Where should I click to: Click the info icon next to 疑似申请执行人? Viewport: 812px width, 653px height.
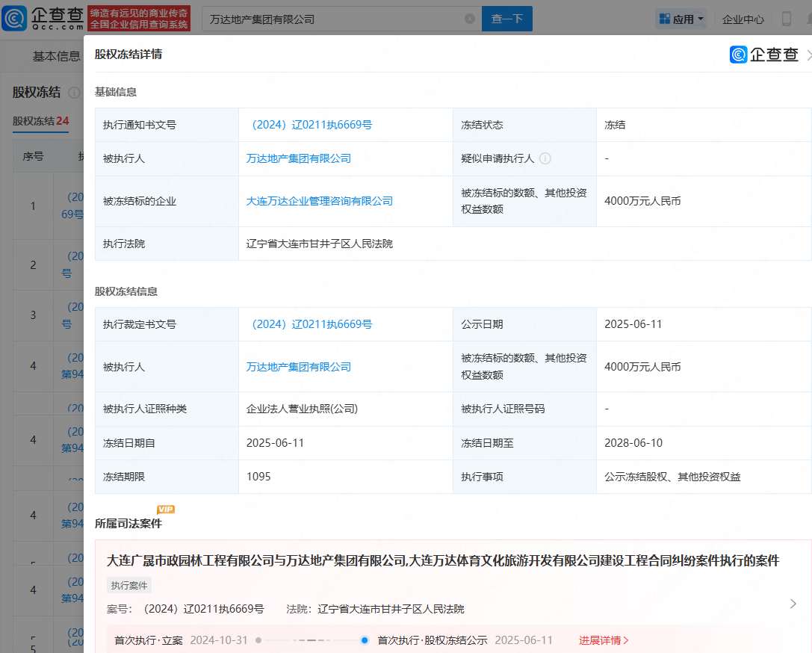pos(545,158)
